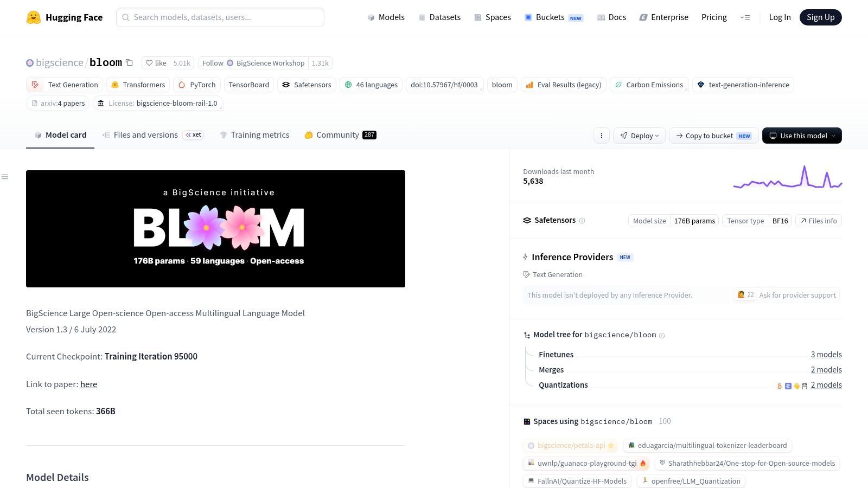Click the Hugging Face logo emoji
The height and width of the screenshot is (488, 868).
[x=34, y=17]
